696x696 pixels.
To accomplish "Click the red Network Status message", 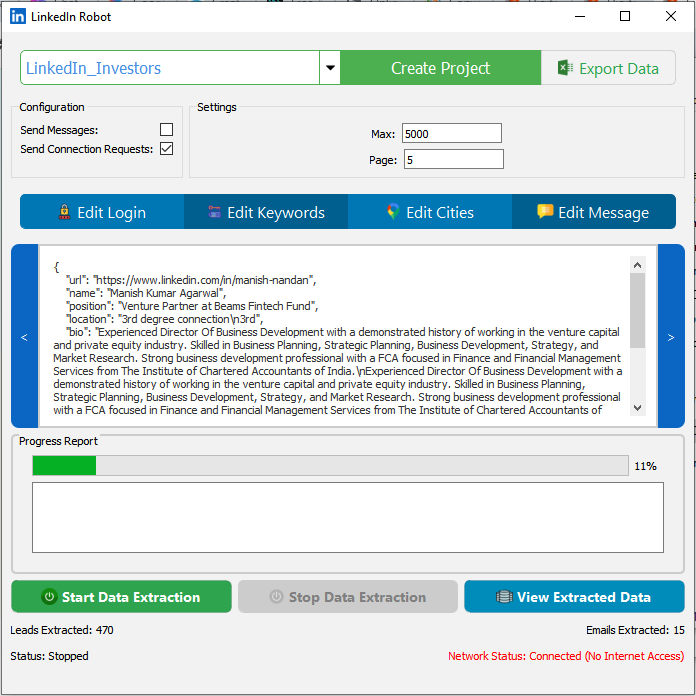I will (x=566, y=656).
